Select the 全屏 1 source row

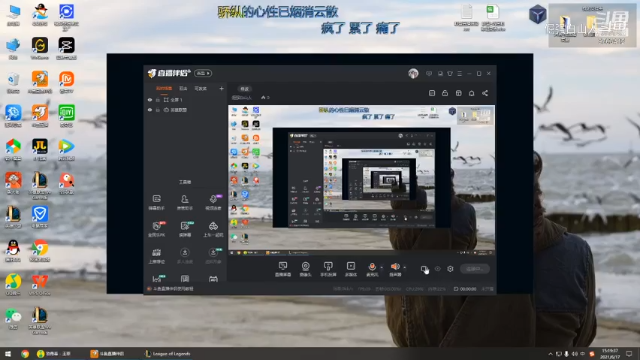(x=186, y=100)
